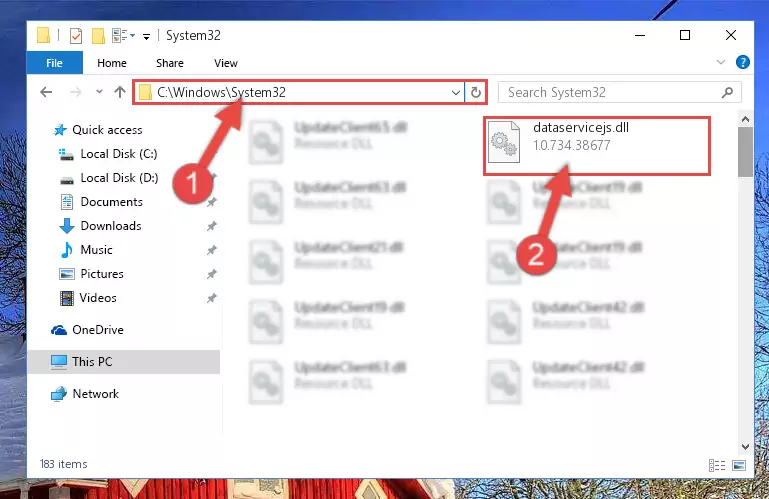
Task: Switch to the View ribbon tab
Action: click(x=226, y=63)
